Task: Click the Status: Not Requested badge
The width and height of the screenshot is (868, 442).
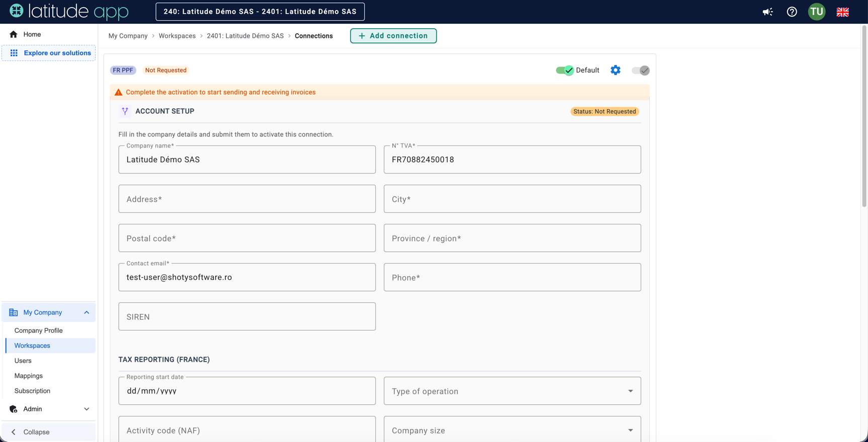Action: 604,111
